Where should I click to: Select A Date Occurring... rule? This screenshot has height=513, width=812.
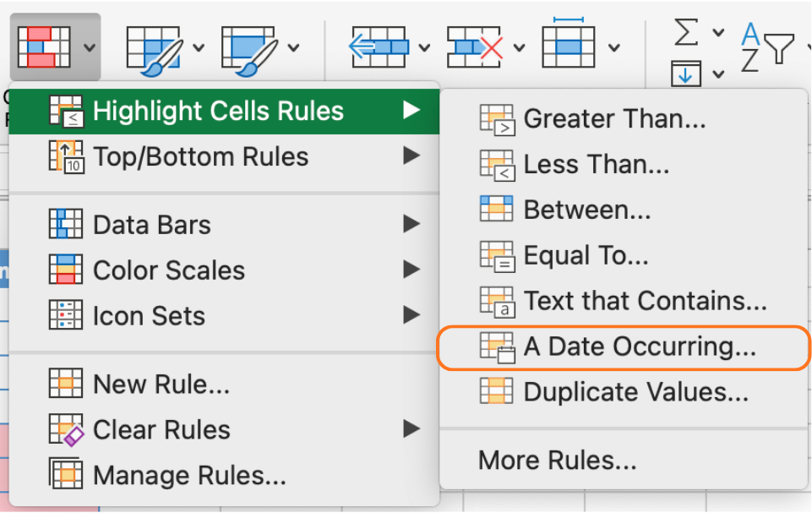[639, 347]
